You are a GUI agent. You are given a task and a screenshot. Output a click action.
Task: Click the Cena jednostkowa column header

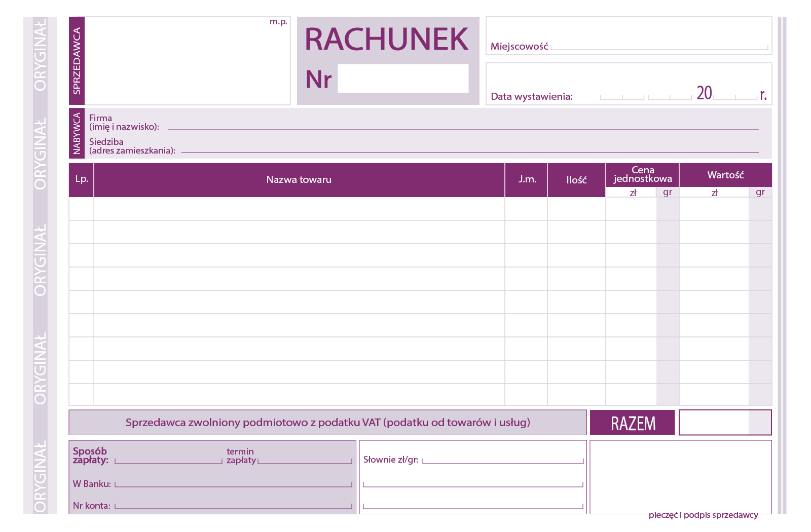(x=642, y=175)
